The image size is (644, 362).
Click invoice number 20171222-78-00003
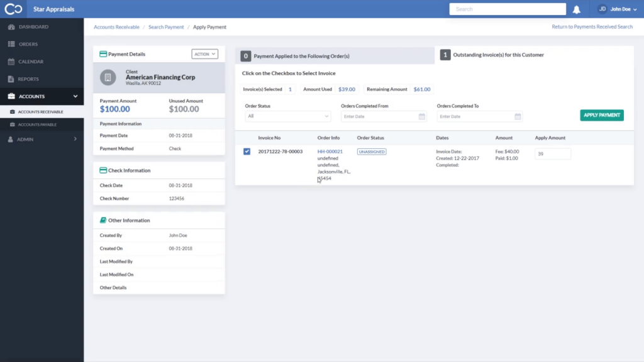(280, 151)
